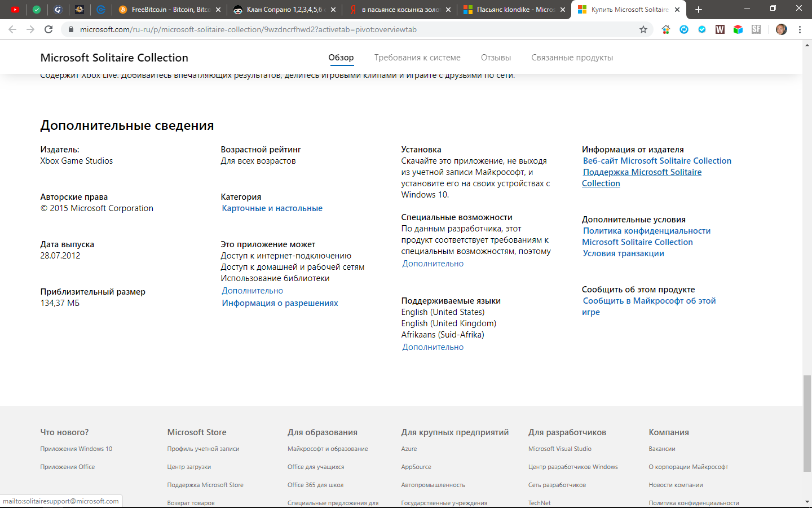
Task: Switch to Связанные продукты tab
Action: tap(572, 58)
